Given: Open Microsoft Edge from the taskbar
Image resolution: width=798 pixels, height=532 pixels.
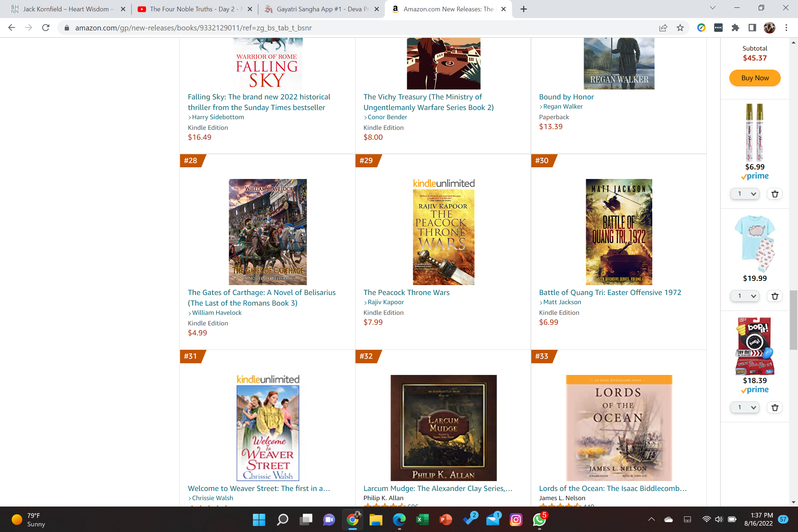Looking at the screenshot, I should [399, 519].
